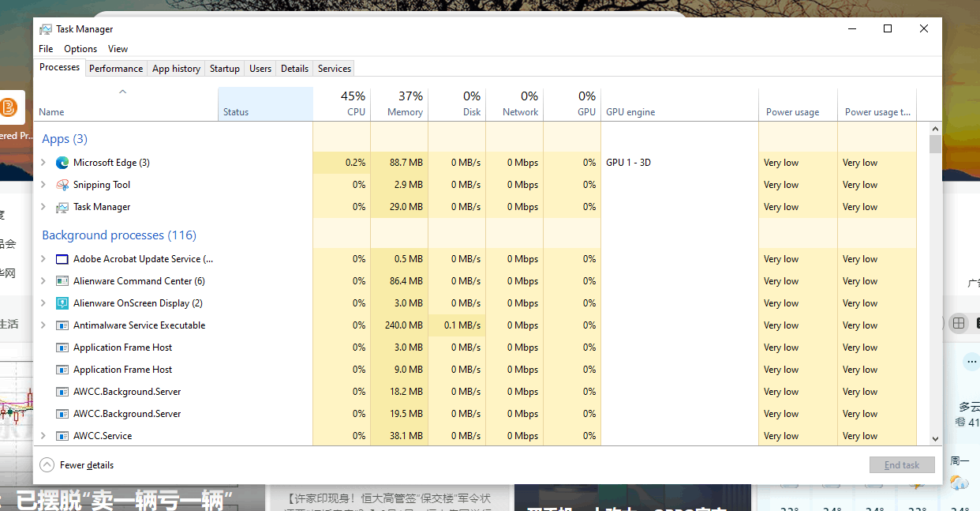
Task: Expand the Alienware Command Center group
Action: [x=44, y=280]
